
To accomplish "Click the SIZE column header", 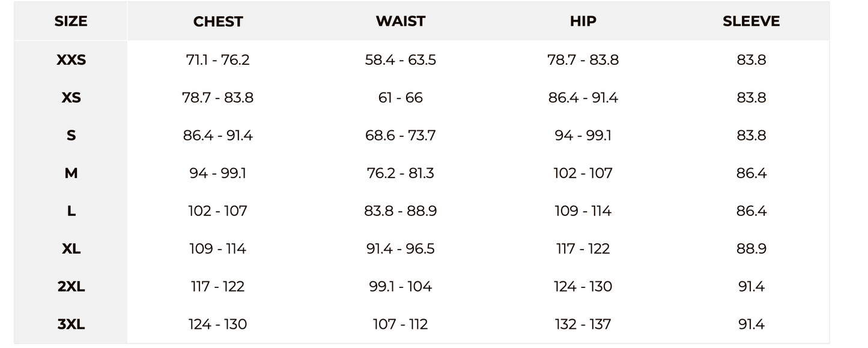I will 71,22.
